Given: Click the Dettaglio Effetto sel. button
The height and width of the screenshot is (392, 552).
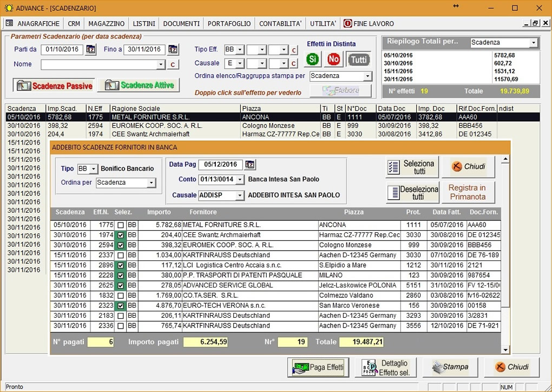Looking at the screenshot, I should [x=385, y=367].
